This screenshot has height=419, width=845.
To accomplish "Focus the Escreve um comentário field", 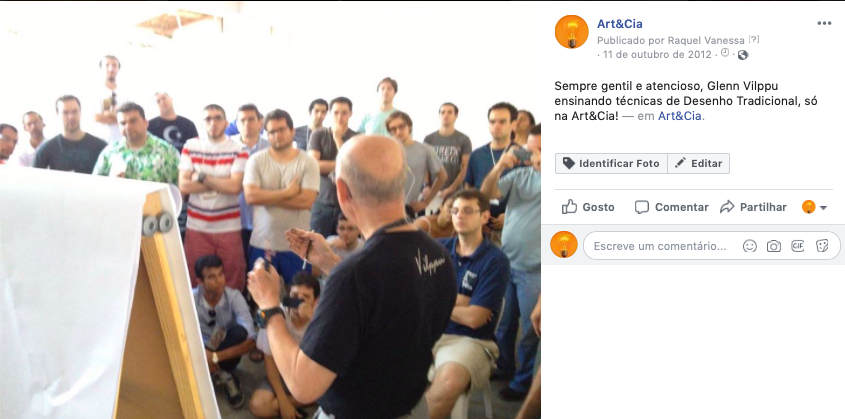I will click(712, 246).
